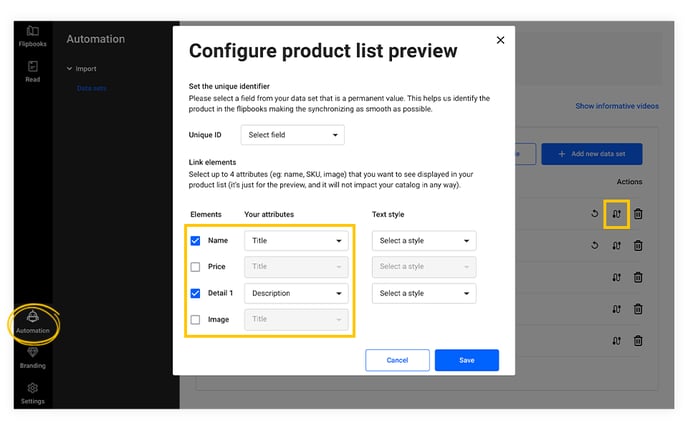This screenshot has width=688, height=430.
Task: Open Flipbooks in the sidebar
Action: point(32,36)
